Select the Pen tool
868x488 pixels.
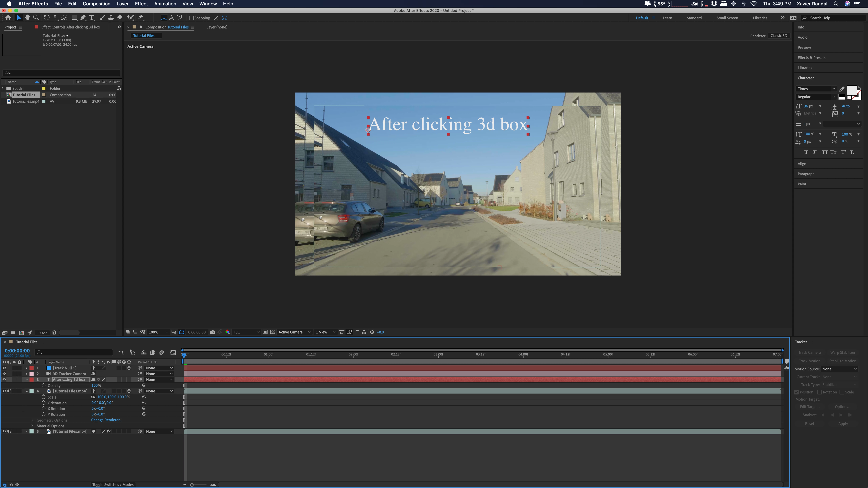[83, 17]
